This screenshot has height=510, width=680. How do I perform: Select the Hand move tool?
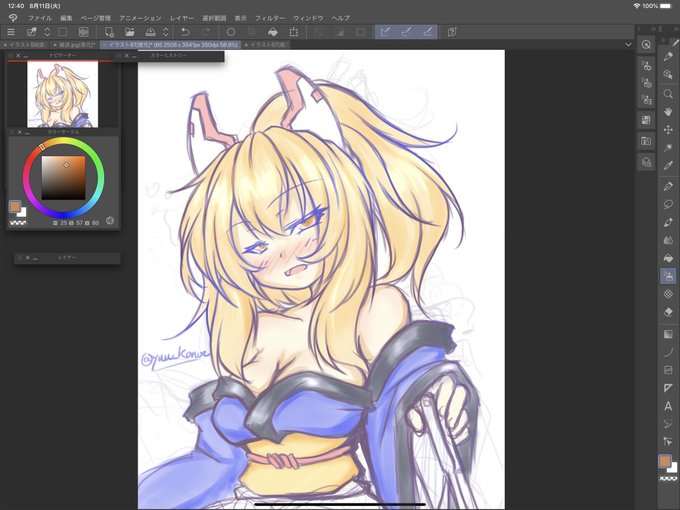[668, 112]
